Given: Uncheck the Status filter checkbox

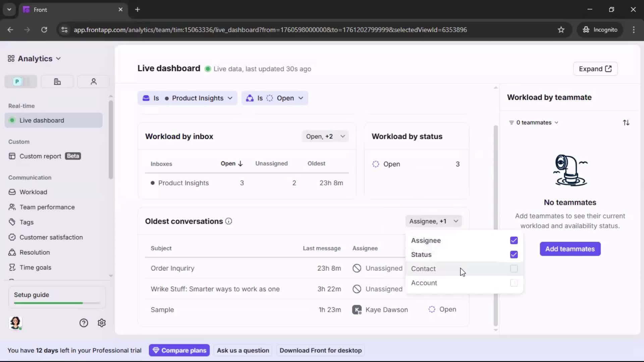Looking at the screenshot, I should tap(514, 255).
